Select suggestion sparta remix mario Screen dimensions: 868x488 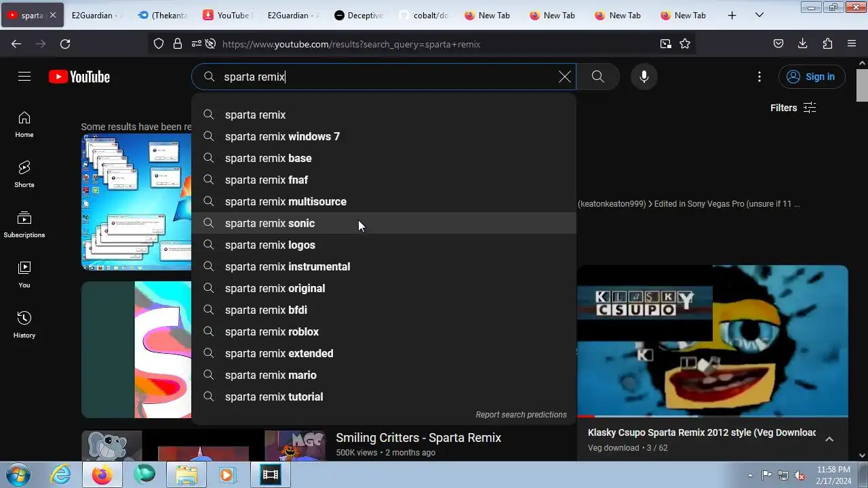tap(384, 375)
